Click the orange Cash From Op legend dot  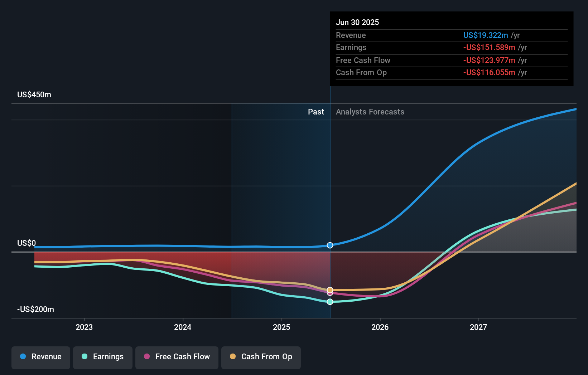click(x=233, y=356)
